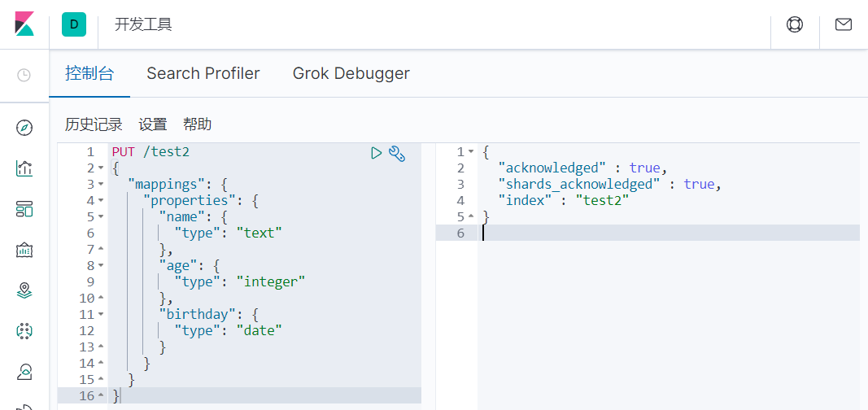Click the Kibana logo
The image size is (868, 410).
tap(24, 24)
